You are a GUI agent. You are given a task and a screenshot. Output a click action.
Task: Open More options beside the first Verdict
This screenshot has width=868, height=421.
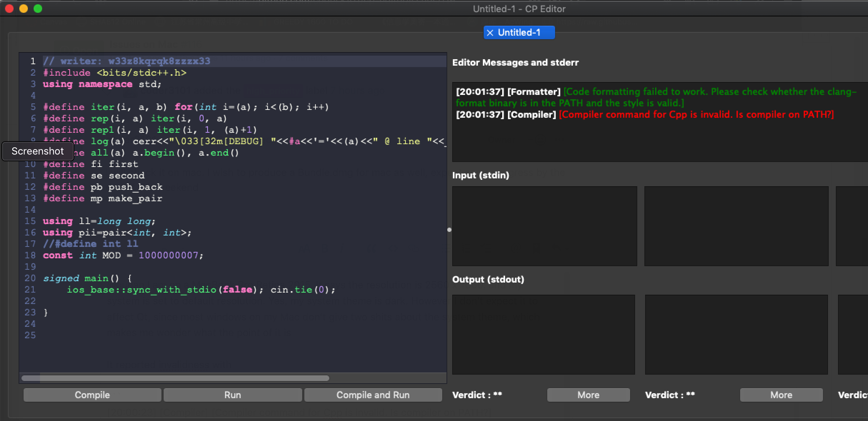tap(588, 395)
